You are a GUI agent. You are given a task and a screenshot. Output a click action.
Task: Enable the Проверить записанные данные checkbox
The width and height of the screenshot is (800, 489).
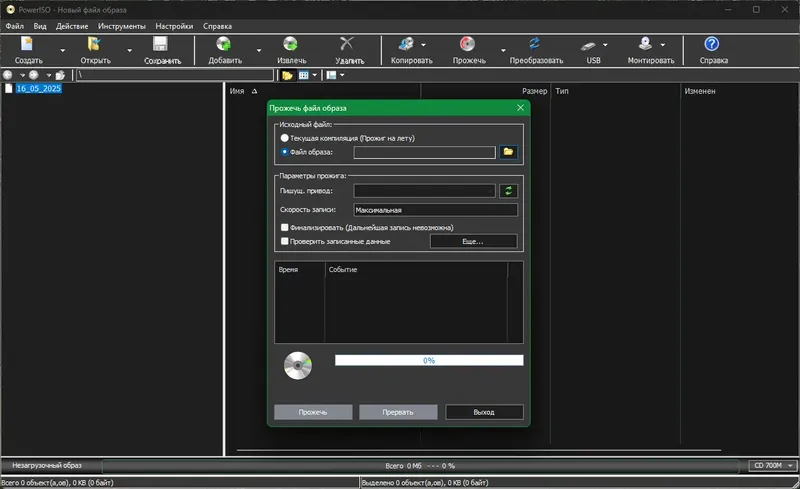coord(285,241)
